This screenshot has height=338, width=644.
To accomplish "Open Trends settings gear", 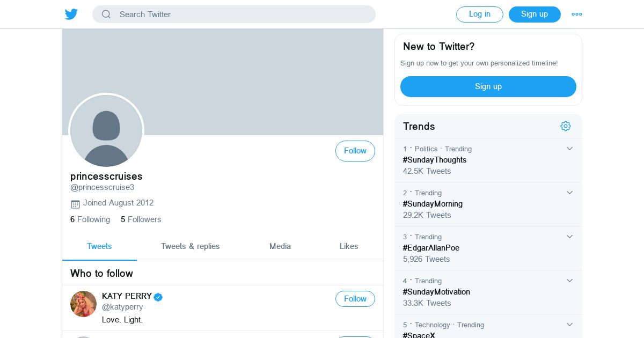I will [566, 126].
